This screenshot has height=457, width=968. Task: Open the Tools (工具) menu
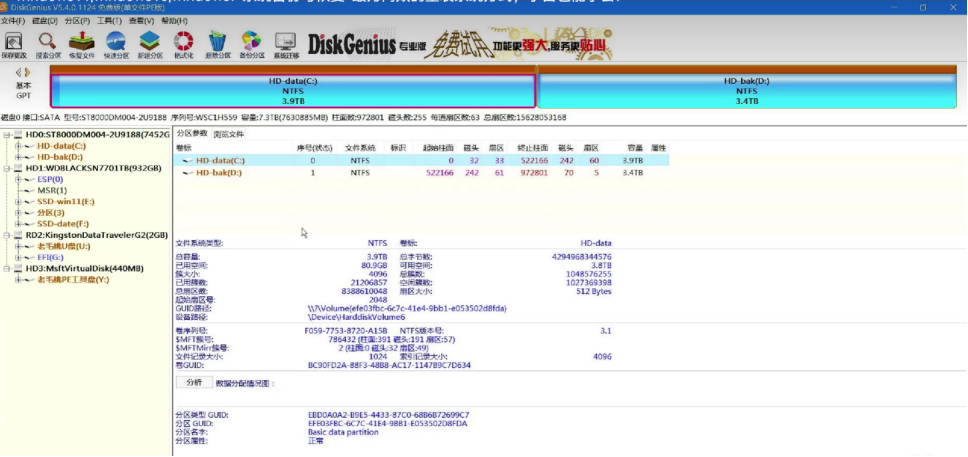pyautogui.click(x=109, y=21)
